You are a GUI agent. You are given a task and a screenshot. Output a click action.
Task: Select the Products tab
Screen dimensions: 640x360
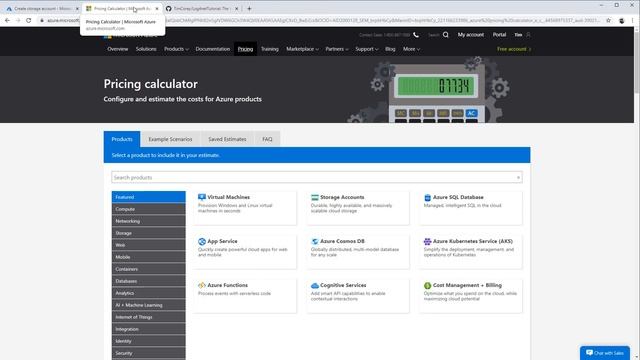click(x=122, y=139)
